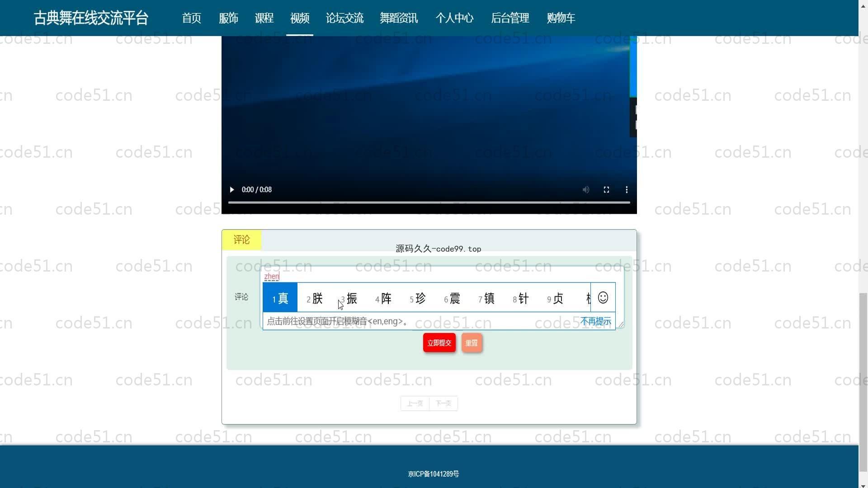868x488 pixels.
Task: Mute the video volume
Action: point(585,190)
